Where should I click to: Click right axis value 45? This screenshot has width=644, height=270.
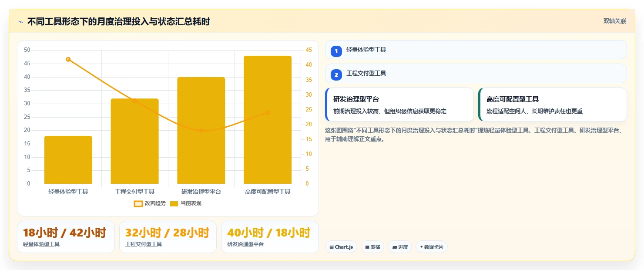[x=309, y=50]
